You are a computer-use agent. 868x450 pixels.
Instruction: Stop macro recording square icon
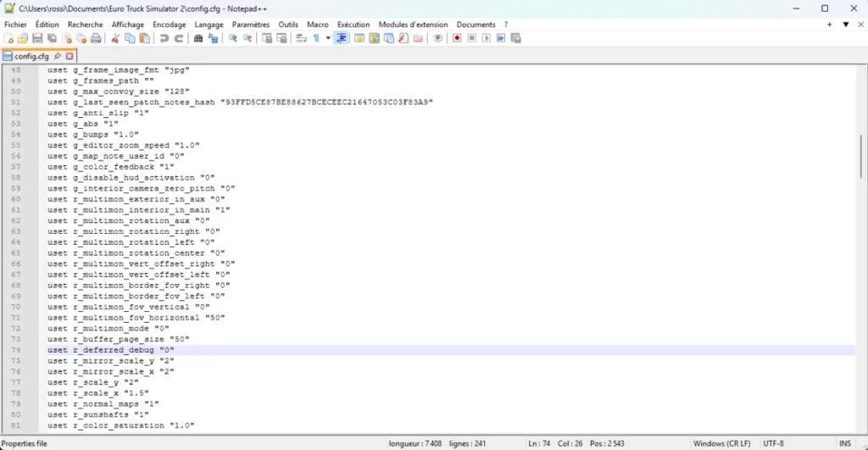tap(471, 38)
